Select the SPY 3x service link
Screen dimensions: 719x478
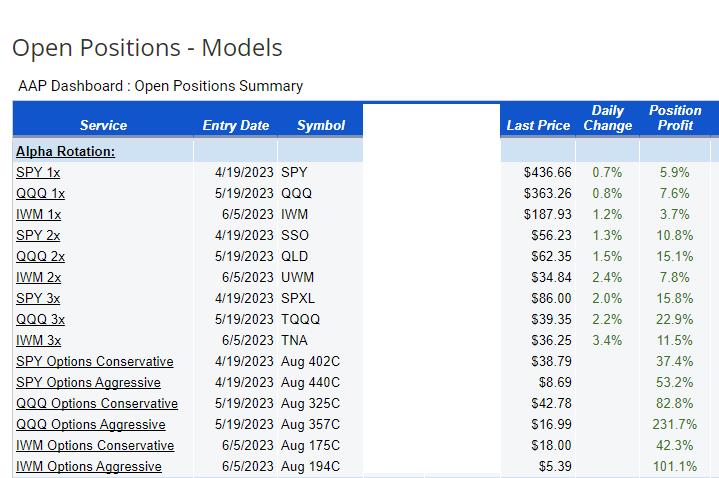[38, 298]
